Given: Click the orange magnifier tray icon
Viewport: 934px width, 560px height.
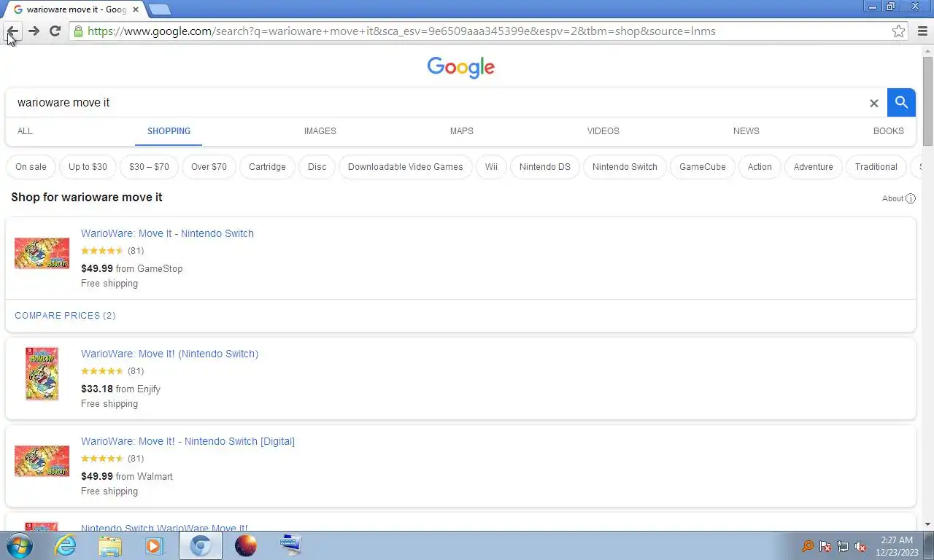Looking at the screenshot, I should (808, 546).
